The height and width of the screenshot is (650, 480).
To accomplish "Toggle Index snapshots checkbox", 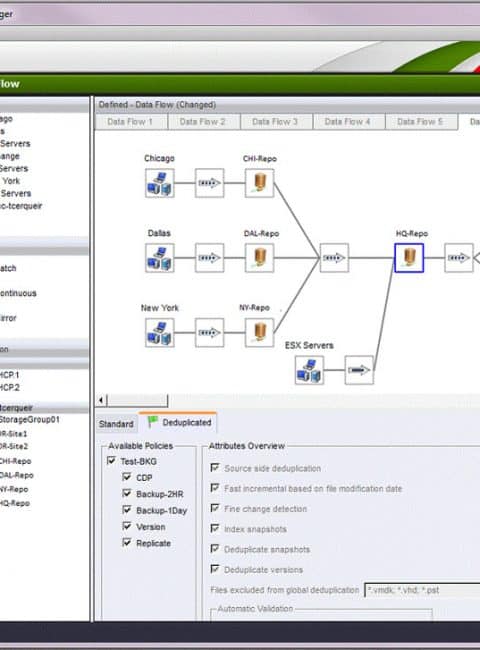I will [215, 528].
